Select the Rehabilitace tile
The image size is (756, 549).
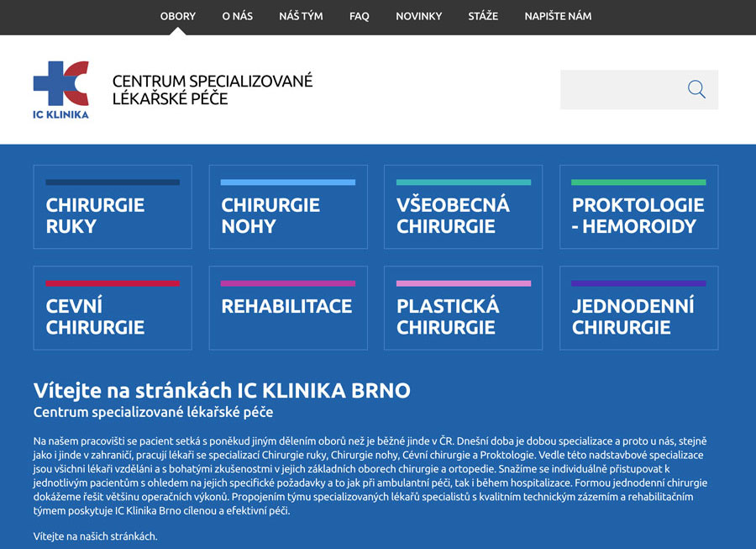point(288,308)
